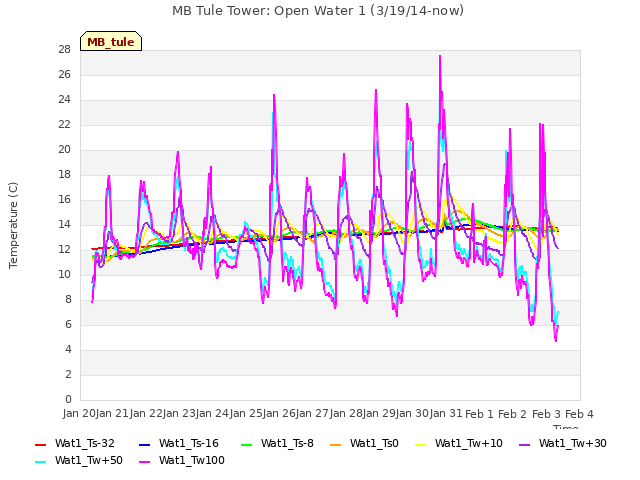The image size is (640, 480).
Task: Click the Wat1_Tw+30 legend label
Action: point(573,443)
